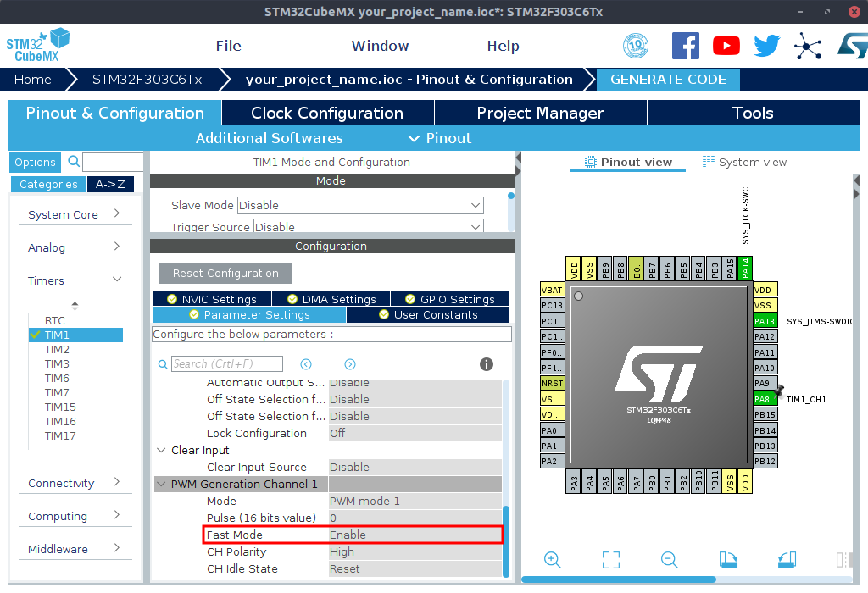The image size is (868, 593).
Task: Open the Slave Mode dropdown
Action: coord(360,205)
